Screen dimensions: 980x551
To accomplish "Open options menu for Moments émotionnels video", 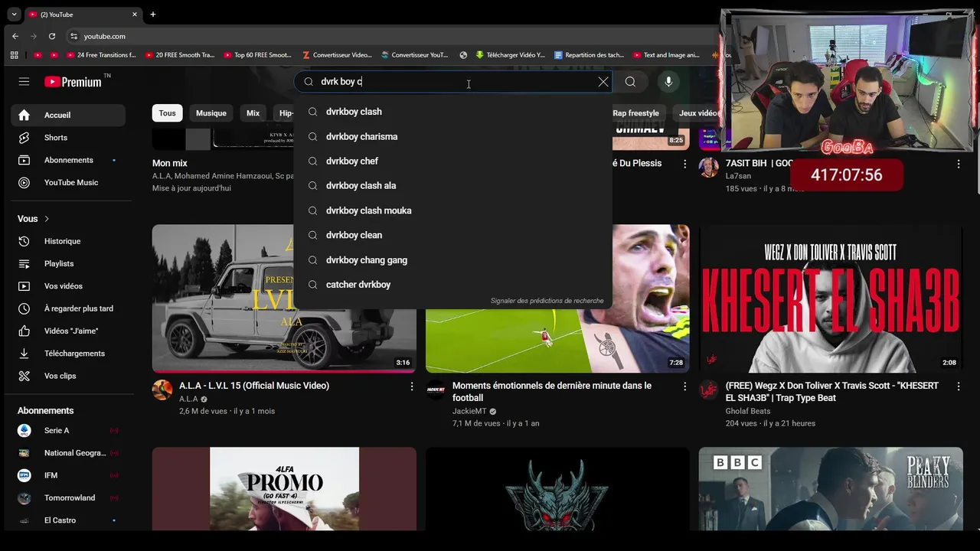I will [684, 386].
